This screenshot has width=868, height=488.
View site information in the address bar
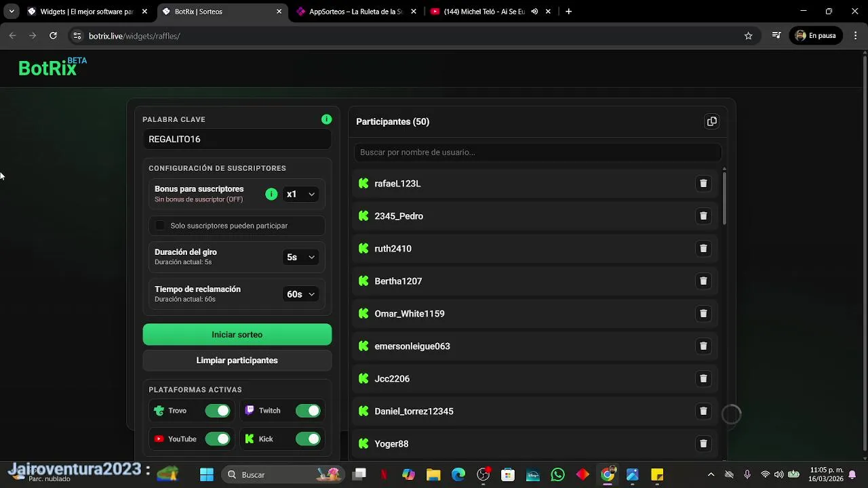pyautogui.click(x=77, y=36)
